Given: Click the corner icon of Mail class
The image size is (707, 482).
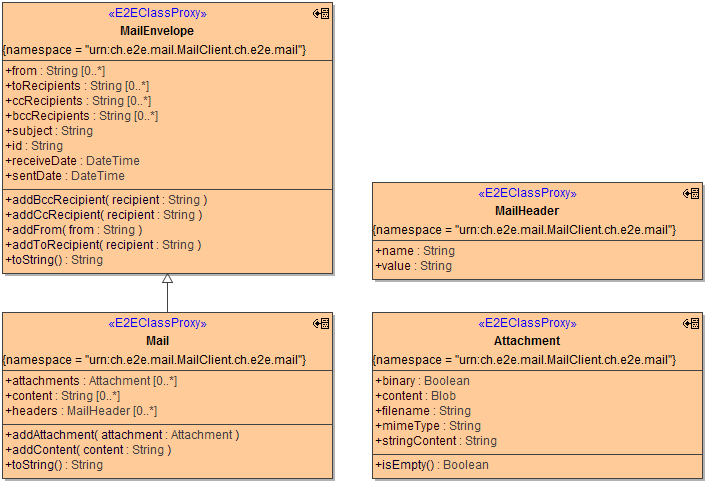Looking at the screenshot, I should point(321,324).
